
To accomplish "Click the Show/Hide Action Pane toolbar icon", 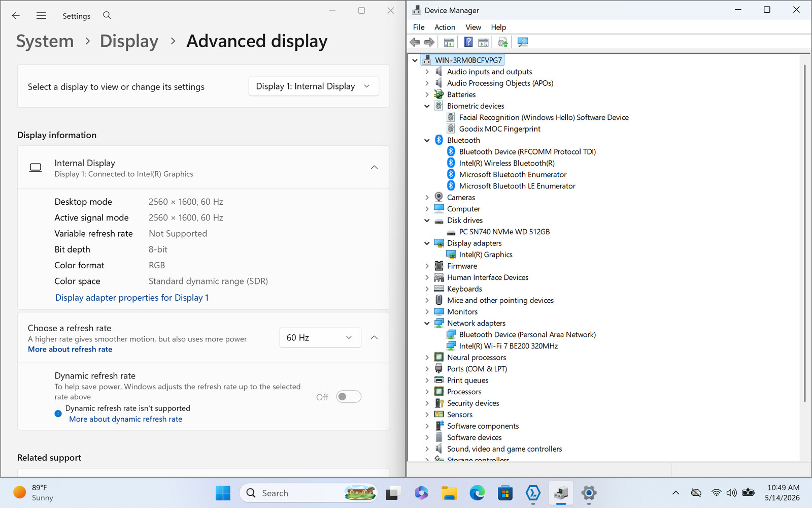I will (x=483, y=42).
